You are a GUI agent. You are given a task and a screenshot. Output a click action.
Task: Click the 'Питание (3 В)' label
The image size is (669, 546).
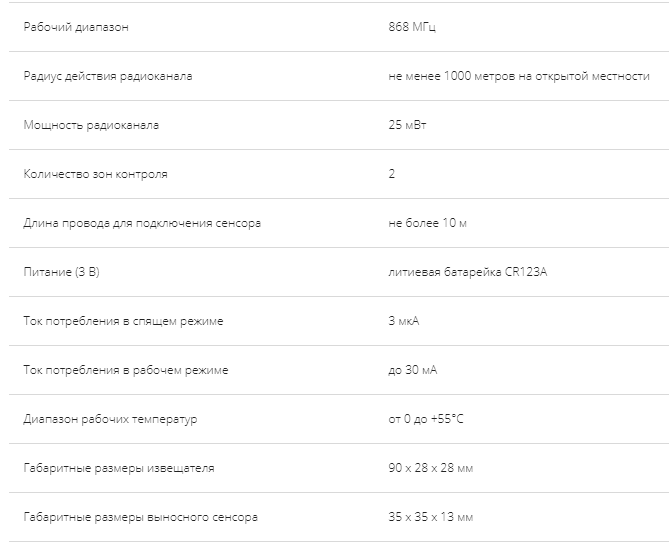pyautogui.click(x=61, y=272)
